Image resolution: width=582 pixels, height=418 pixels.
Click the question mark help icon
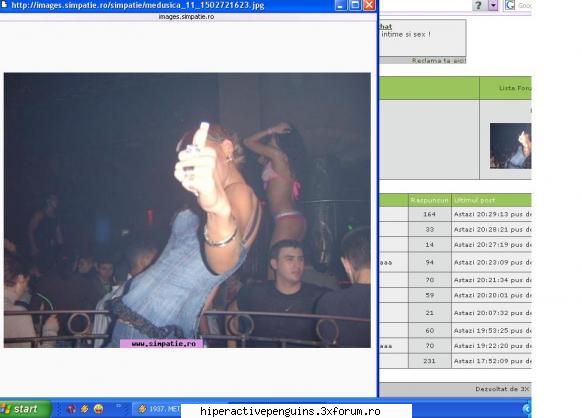pos(478,5)
